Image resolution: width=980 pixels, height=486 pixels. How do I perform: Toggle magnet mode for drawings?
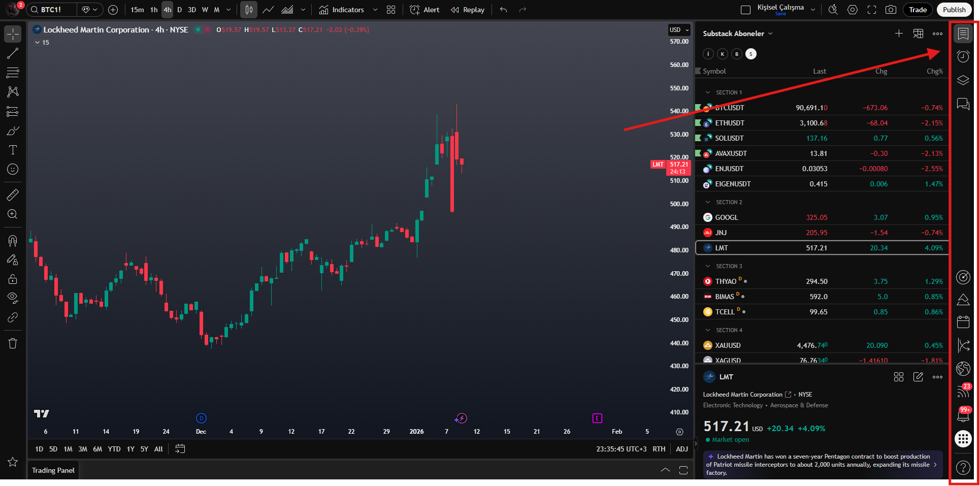[13, 240]
